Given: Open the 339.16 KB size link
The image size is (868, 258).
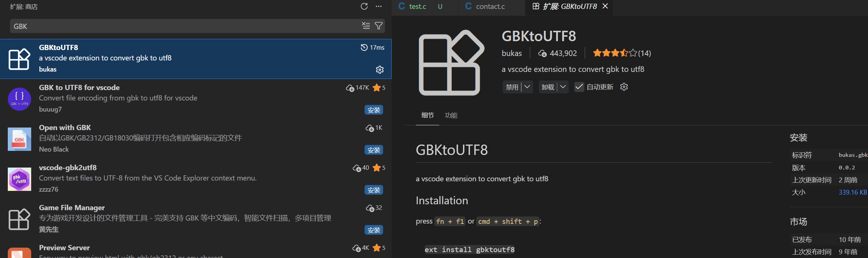Looking at the screenshot, I should (853, 192).
